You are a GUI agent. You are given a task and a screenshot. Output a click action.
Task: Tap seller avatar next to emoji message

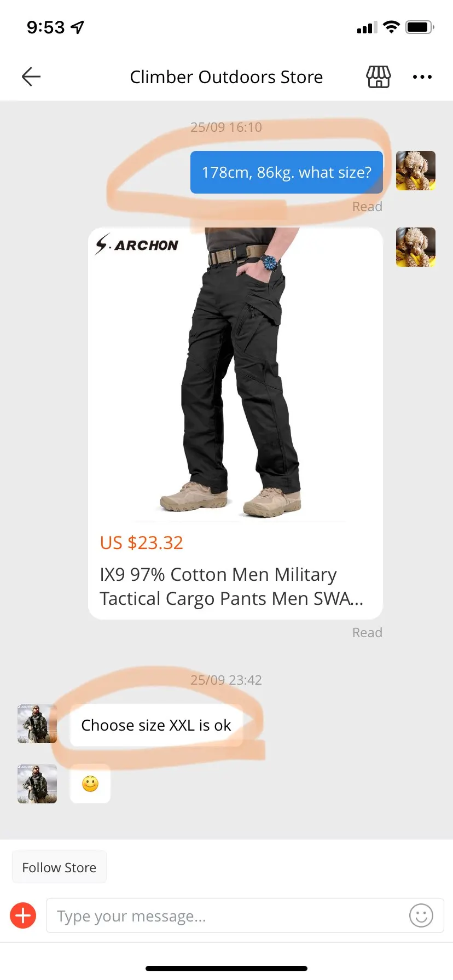point(37,784)
